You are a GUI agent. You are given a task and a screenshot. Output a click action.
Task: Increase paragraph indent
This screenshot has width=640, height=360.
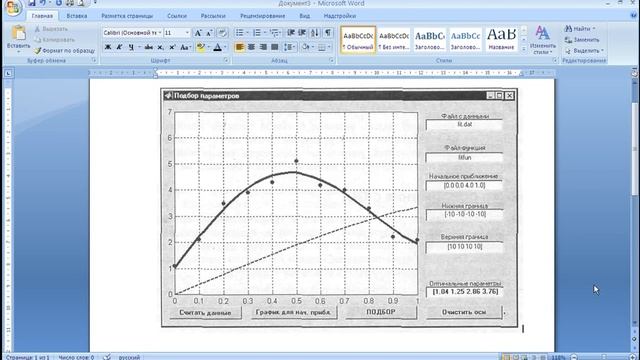click(x=302, y=33)
